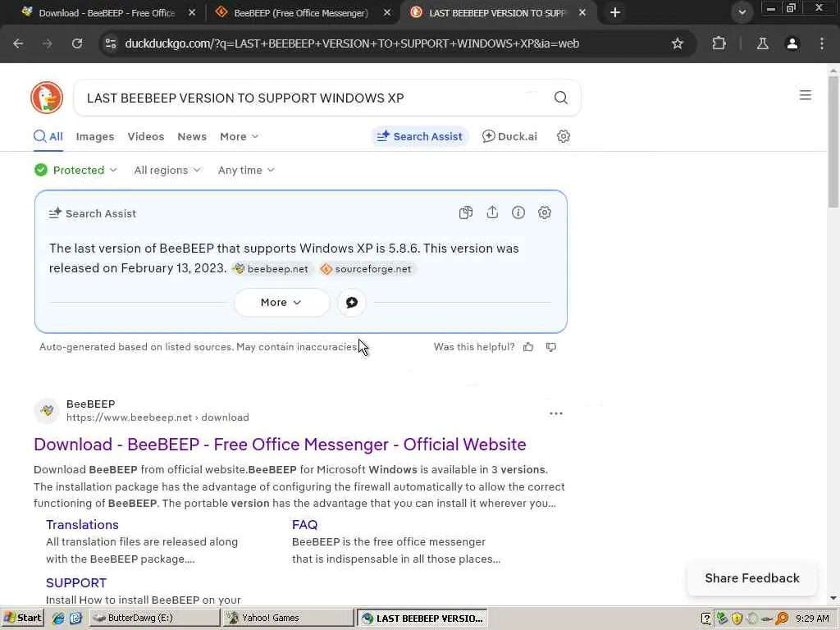The image size is (840, 630).
Task: Open the All regions dropdown
Action: (x=167, y=171)
